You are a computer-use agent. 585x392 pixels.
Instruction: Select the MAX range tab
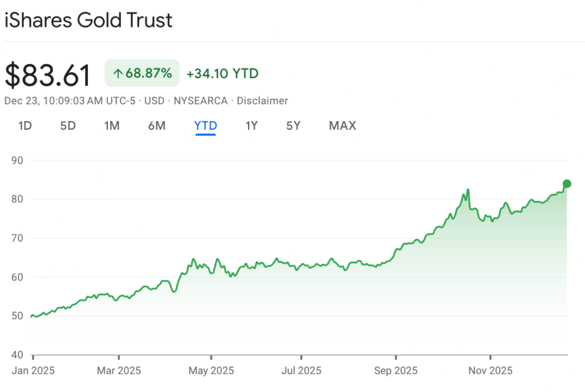(342, 126)
